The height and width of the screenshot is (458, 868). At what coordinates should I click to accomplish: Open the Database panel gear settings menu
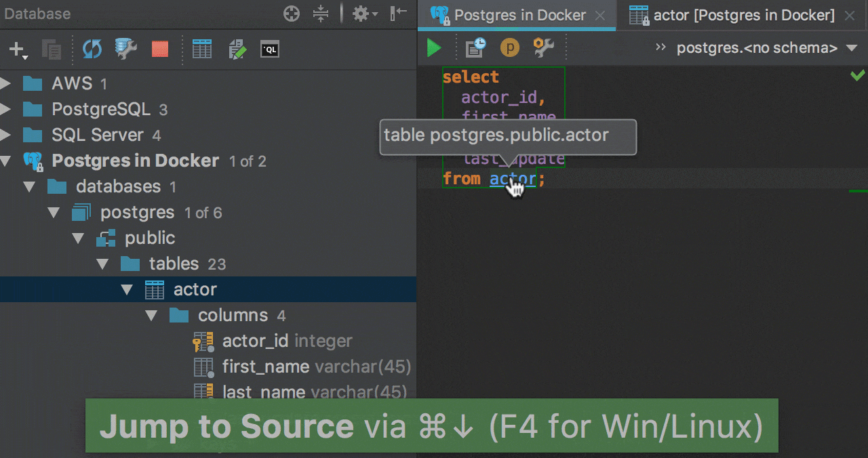364,14
